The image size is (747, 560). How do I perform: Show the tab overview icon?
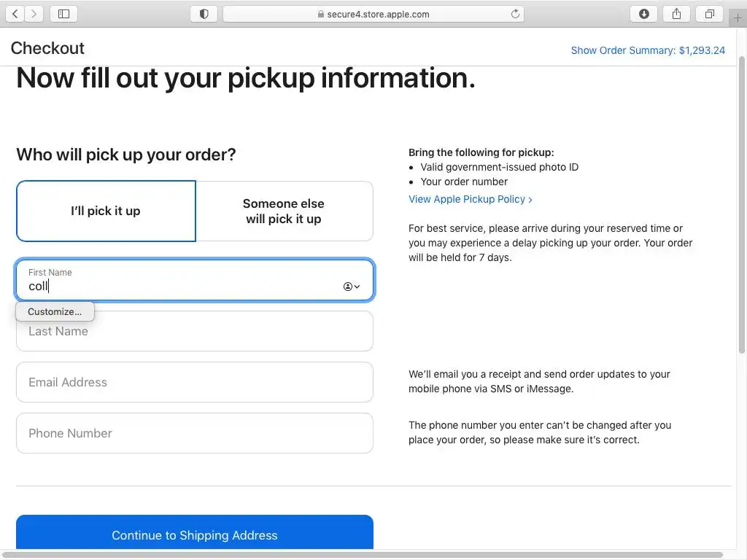pos(709,14)
